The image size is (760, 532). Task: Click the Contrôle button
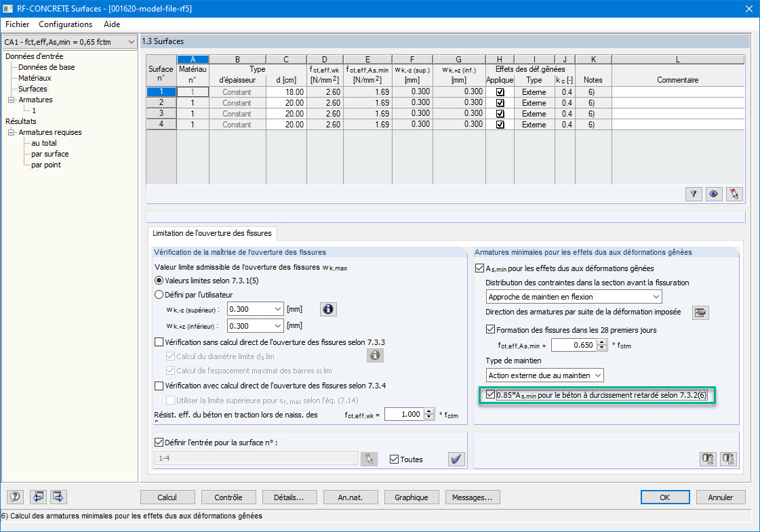[x=228, y=497]
